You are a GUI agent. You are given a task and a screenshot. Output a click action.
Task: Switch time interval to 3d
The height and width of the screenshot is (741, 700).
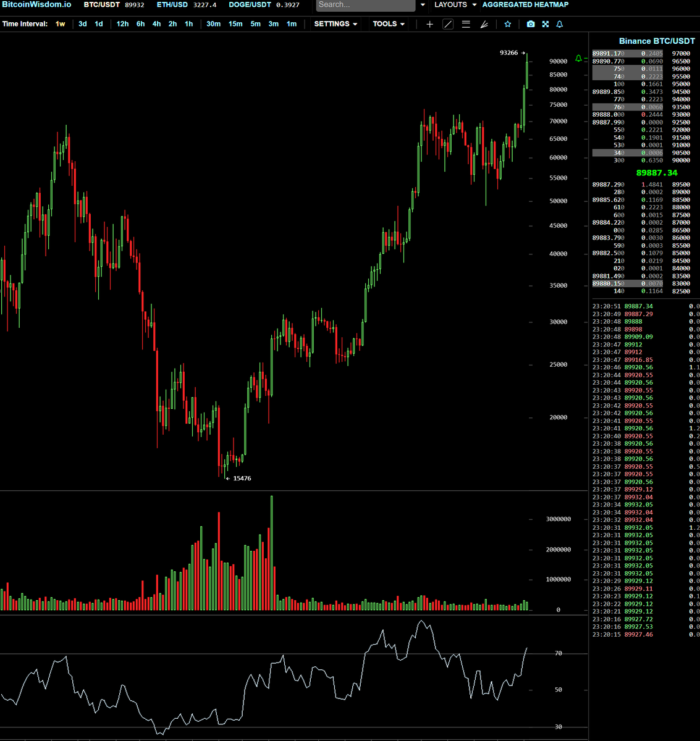82,24
